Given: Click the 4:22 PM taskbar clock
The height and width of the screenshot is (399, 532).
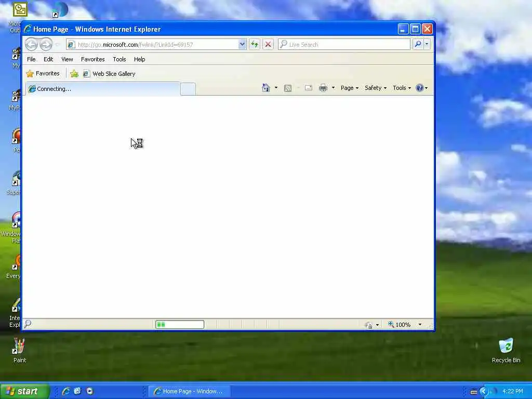Looking at the screenshot, I should (x=513, y=392).
